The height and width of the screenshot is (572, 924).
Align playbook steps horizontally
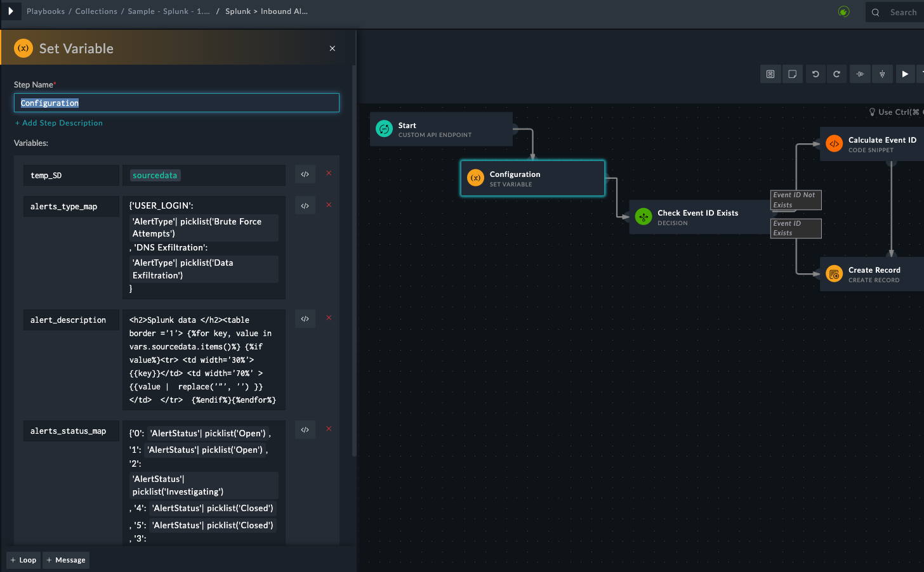coord(860,74)
